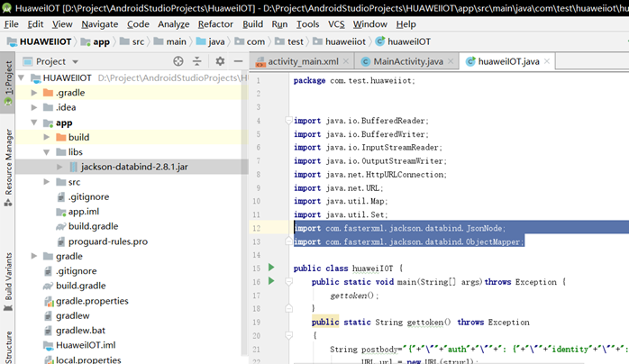629x364 pixels.
Task: Open the Navigate menu
Action: pyautogui.click(x=100, y=24)
